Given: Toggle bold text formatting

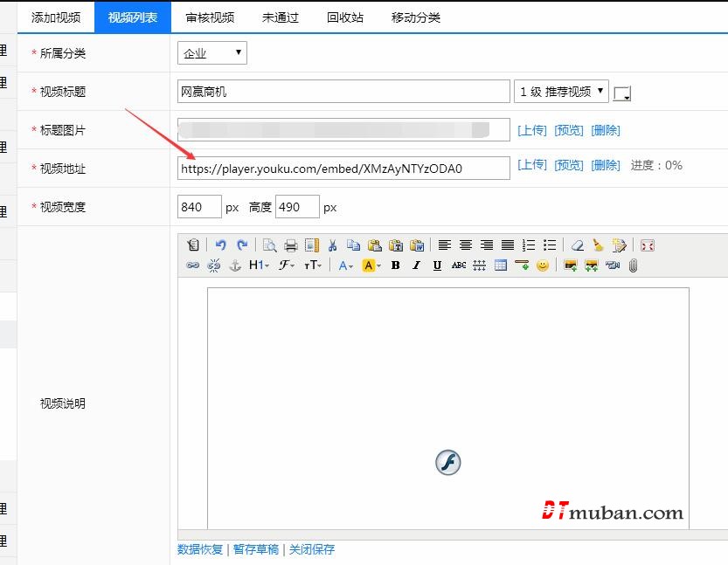Looking at the screenshot, I should tap(395, 265).
